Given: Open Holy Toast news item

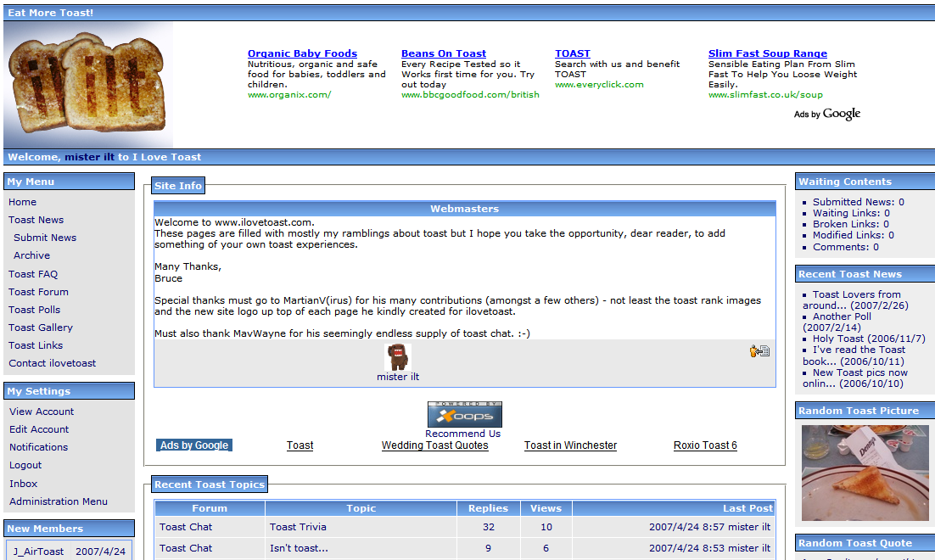Looking at the screenshot, I should (869, 339).
